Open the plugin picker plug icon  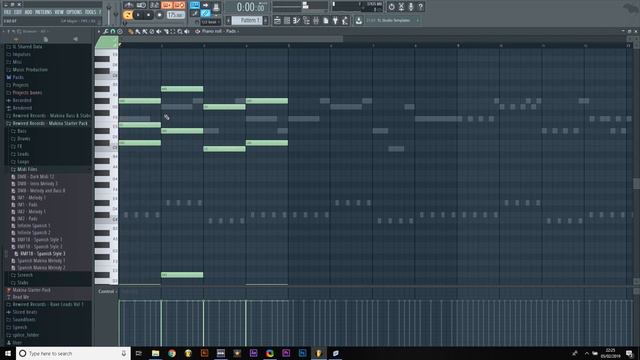click(x=336, y=20)
